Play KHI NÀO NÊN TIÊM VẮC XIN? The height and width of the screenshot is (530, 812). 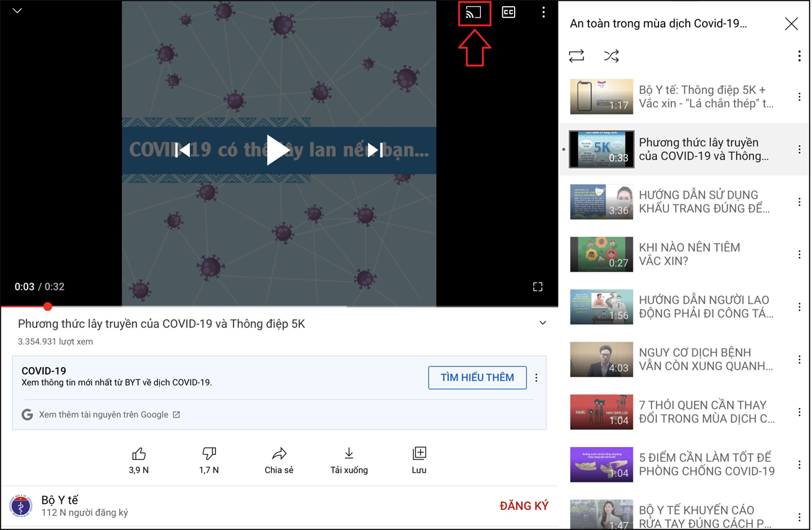pyautogui.click(x=689, y=254)
